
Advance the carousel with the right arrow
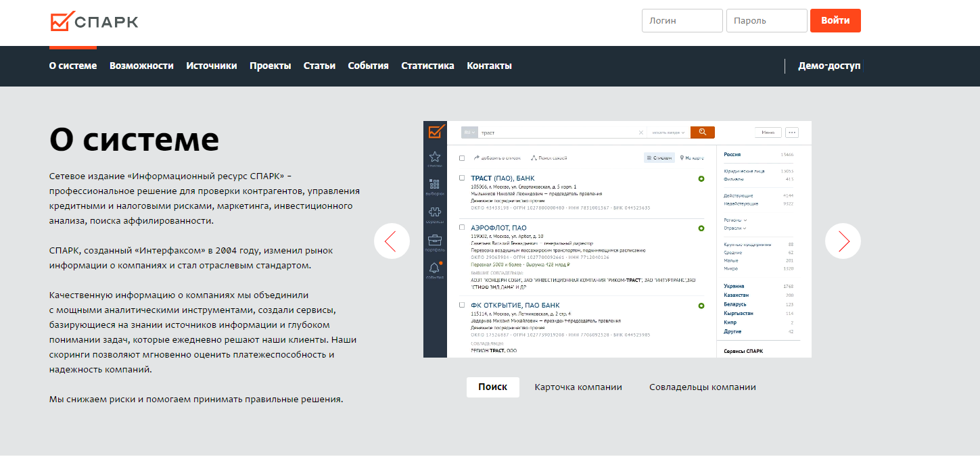(x=843, y=241)
